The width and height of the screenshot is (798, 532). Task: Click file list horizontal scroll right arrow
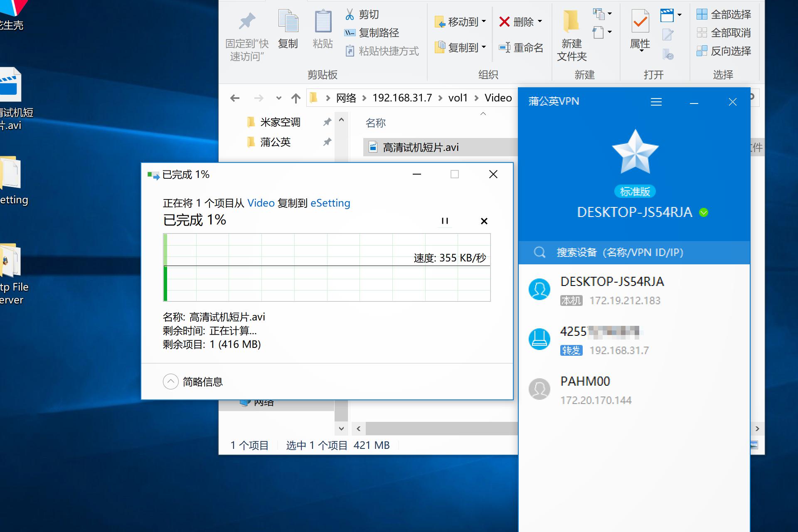point(757,429)
